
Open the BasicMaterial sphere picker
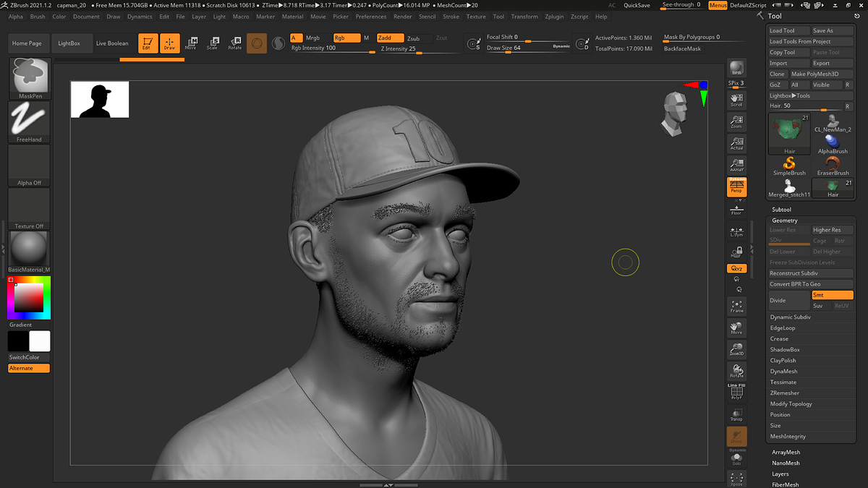[x=30, y=252]
